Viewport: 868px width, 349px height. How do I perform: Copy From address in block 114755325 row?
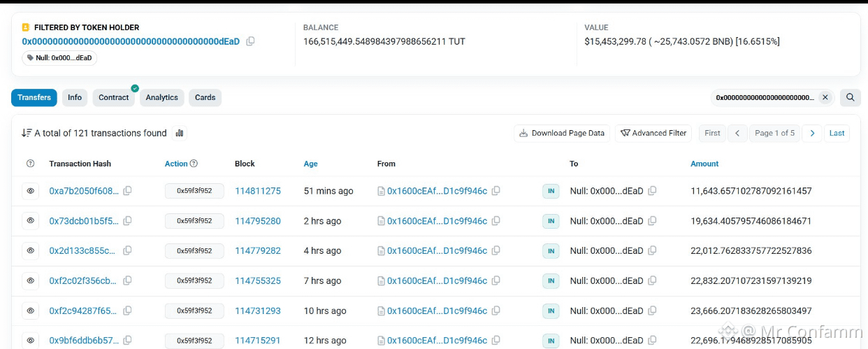[496, 280]
